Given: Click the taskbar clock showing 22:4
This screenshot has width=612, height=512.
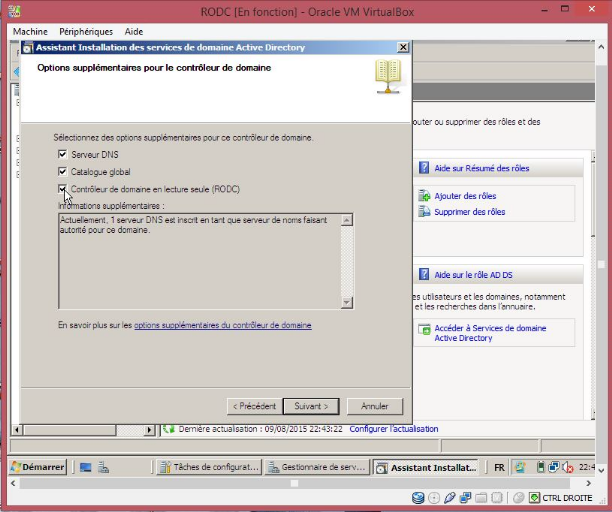Looking at the screenshot, I should (x=587, y=467).
